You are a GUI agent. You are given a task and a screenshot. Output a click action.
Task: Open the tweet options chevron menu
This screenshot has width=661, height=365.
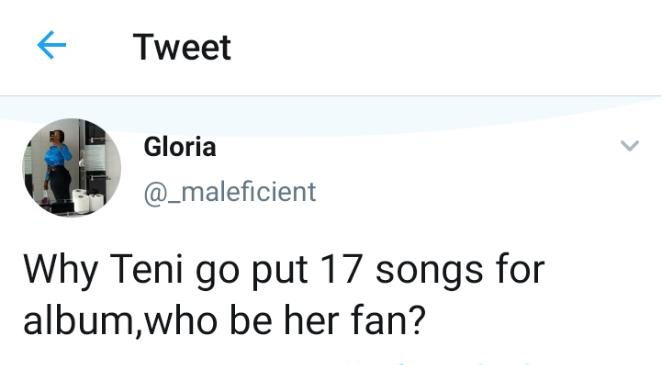[x=630, y=146]
